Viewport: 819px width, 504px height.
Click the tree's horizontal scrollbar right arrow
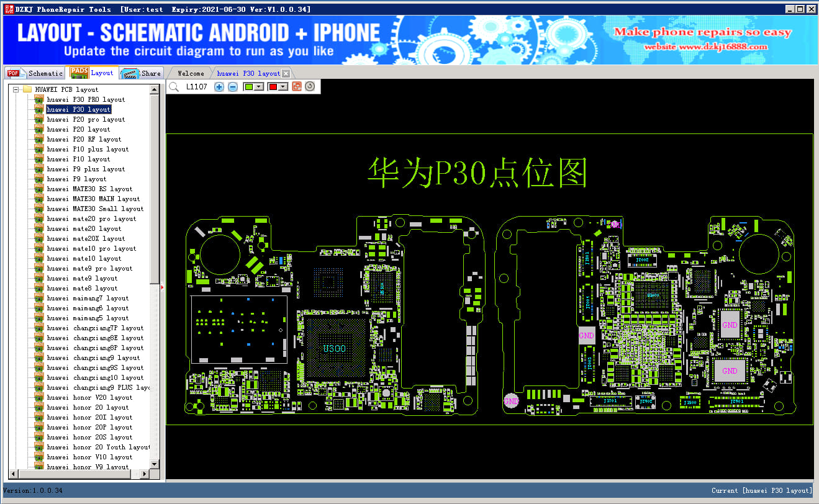[x=145, y=473]
